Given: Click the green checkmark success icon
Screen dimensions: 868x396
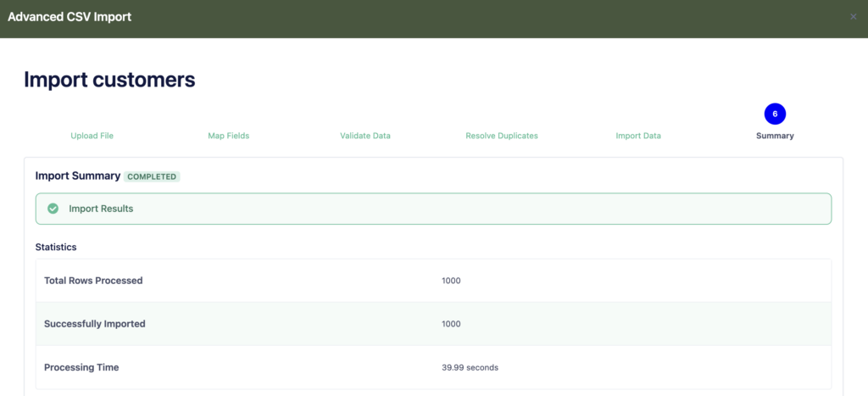Looking at the screenshot, I should (x=53, y=209).
